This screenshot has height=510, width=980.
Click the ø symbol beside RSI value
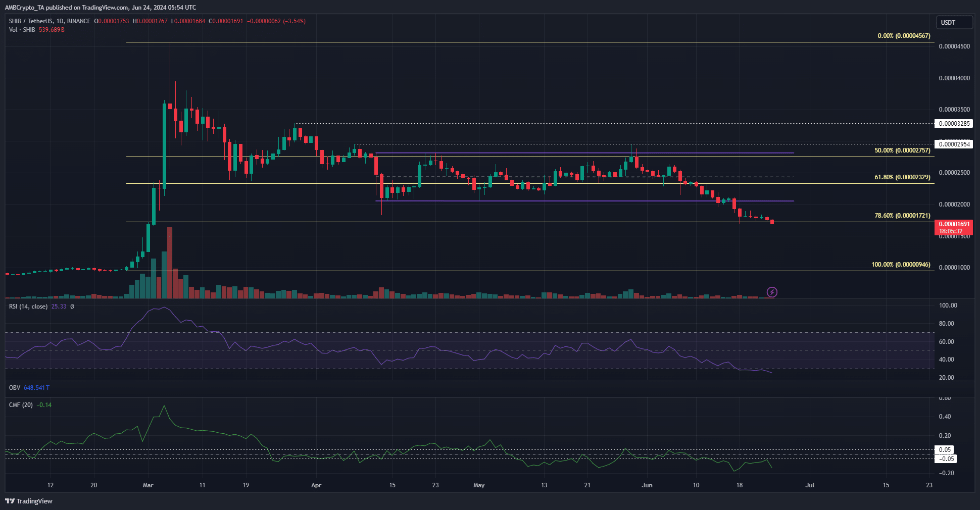(x=72, y=307)
